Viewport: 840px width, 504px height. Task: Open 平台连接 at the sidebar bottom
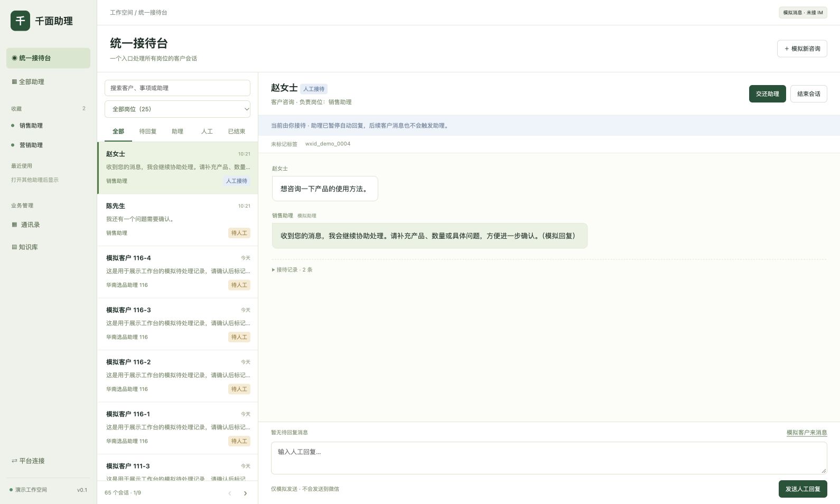point(48,461)
